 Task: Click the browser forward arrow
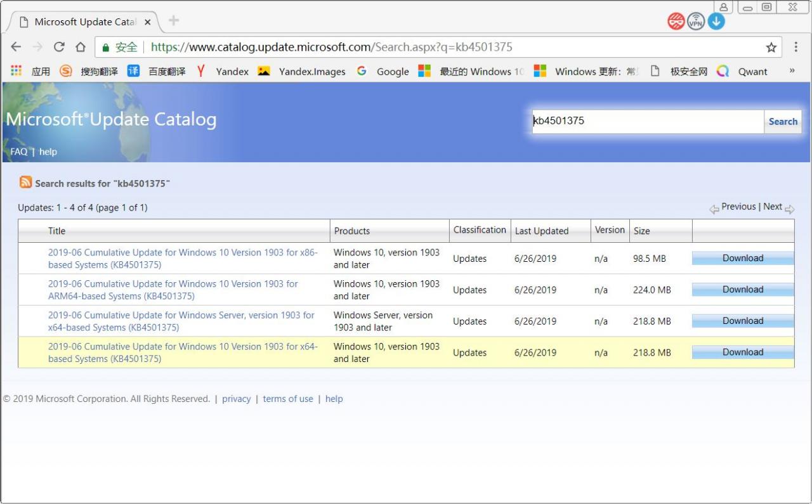point(37,47)
